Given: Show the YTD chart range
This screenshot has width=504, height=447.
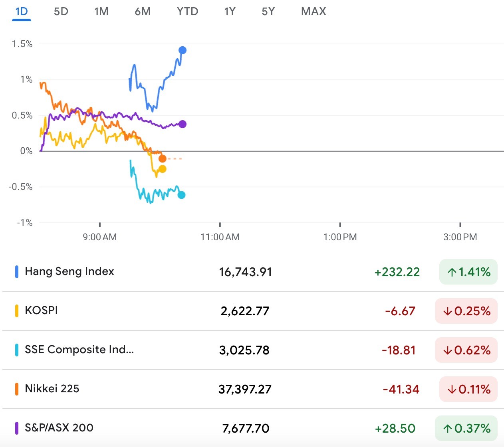Looking at the screenshot, I should click(187, 12).
